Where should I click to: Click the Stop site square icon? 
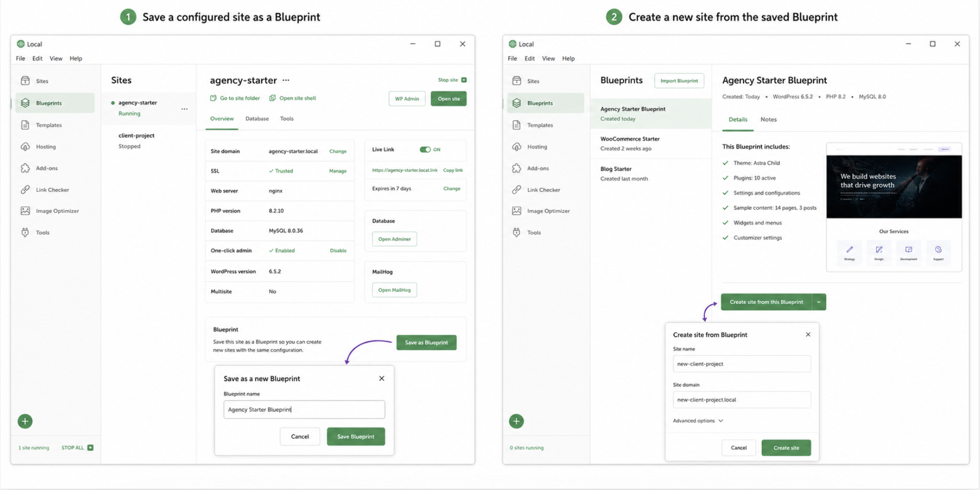pos(464,80)
